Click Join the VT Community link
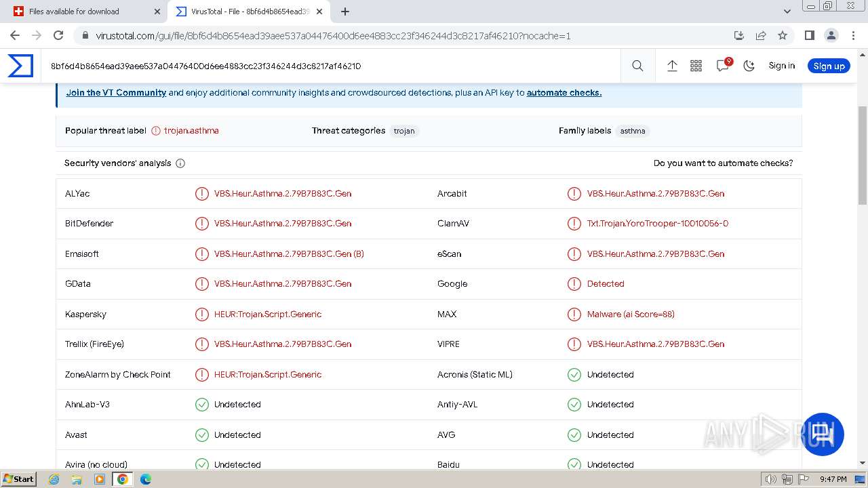This screenshot has width=868, height=488. [116, 93]
